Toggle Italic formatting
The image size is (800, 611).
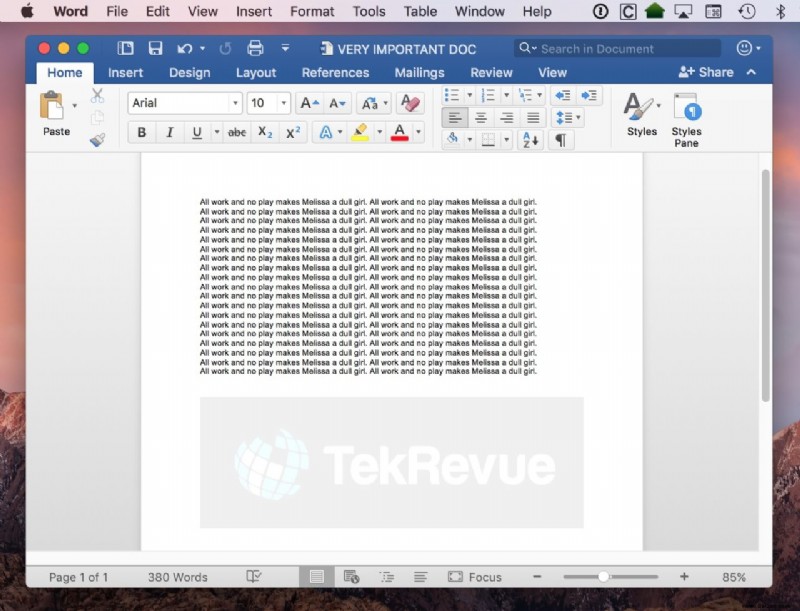coord(169,133)
